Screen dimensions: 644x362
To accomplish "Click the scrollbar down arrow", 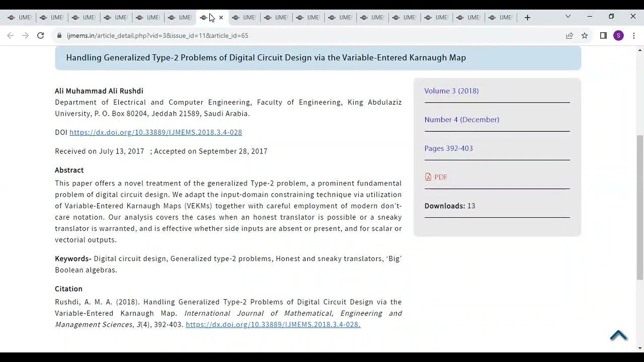I will [x=640, y=348].
